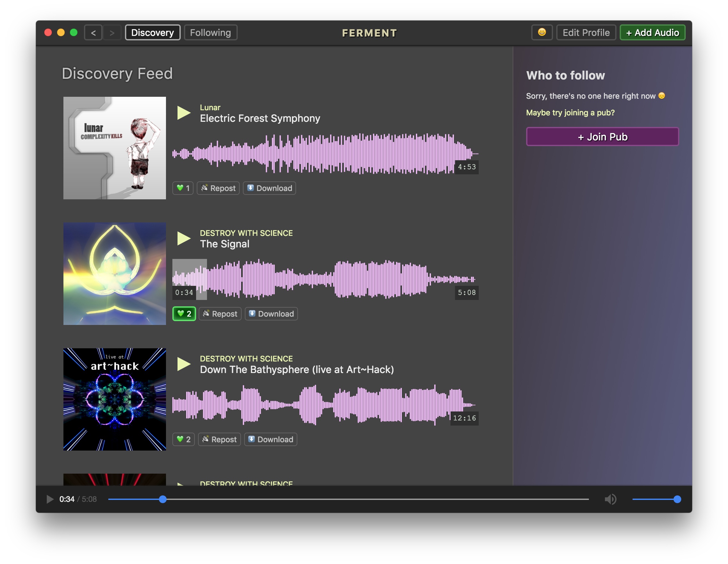Seek within The Signal waveform
Screen dimensions: 728x564
point(325,279)
